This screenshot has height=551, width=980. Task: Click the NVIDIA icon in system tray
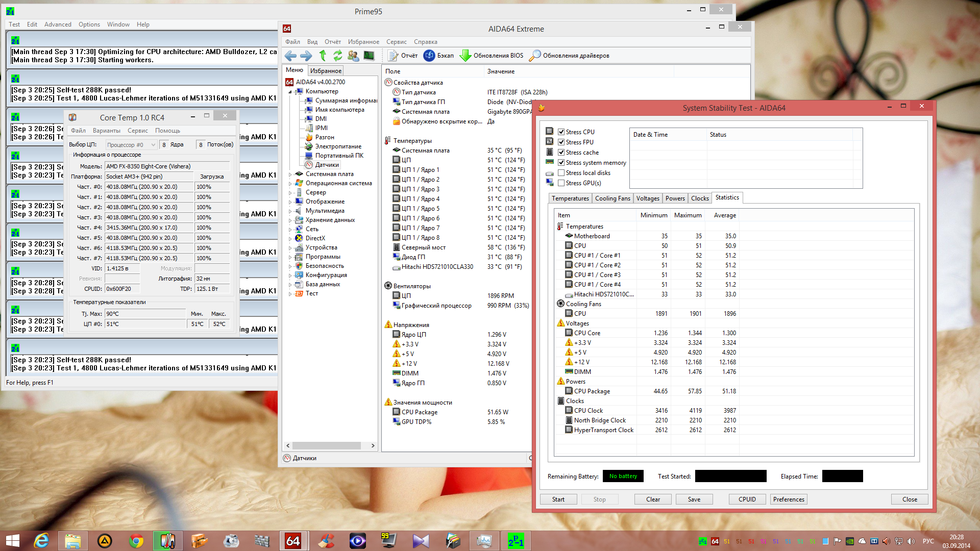850,541
